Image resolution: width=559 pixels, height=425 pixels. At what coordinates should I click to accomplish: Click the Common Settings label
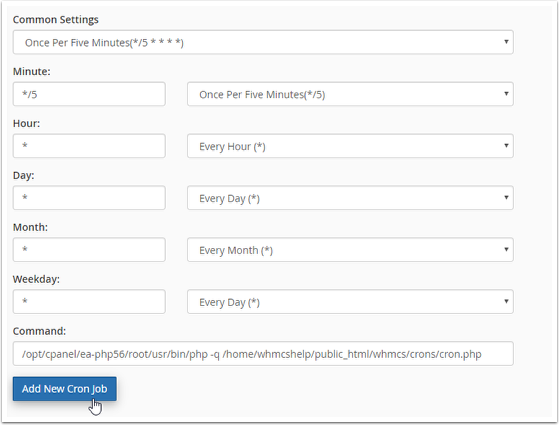pyautogui.click(x=56, y=20)
